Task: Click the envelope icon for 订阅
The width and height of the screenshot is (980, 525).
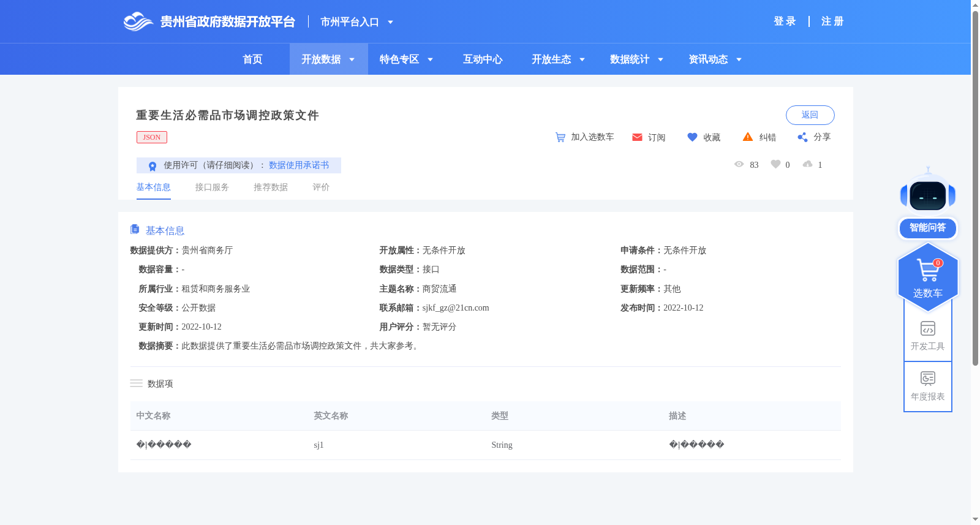Action: click(637, 137)
